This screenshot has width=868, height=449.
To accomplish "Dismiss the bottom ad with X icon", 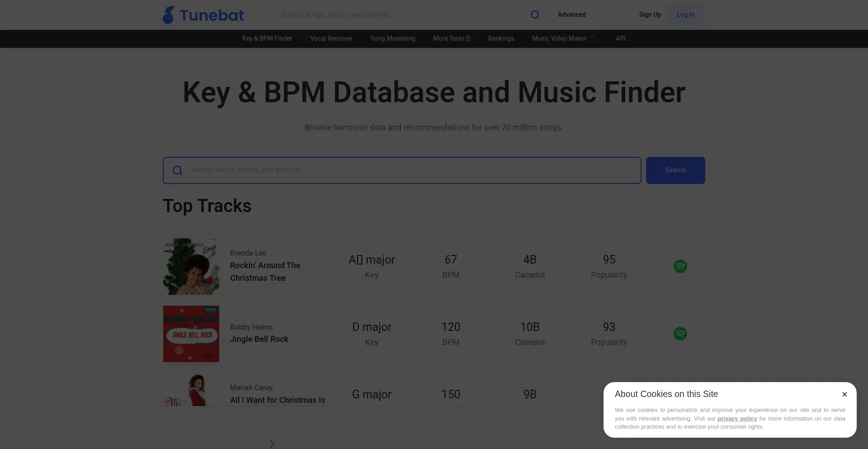I will click(273, 444).
